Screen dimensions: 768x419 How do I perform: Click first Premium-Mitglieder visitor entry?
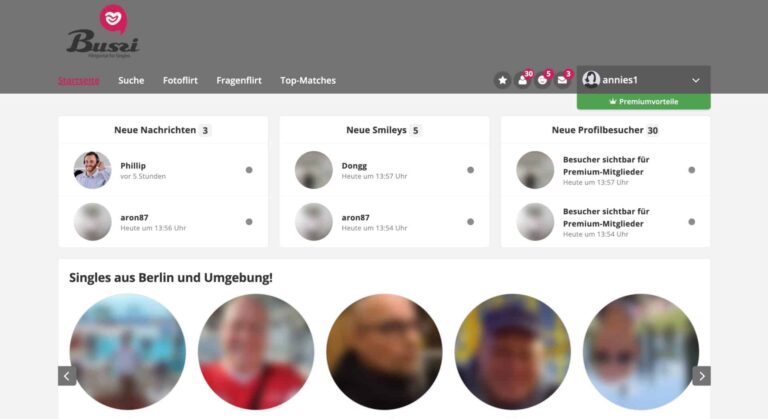point(605,170)
